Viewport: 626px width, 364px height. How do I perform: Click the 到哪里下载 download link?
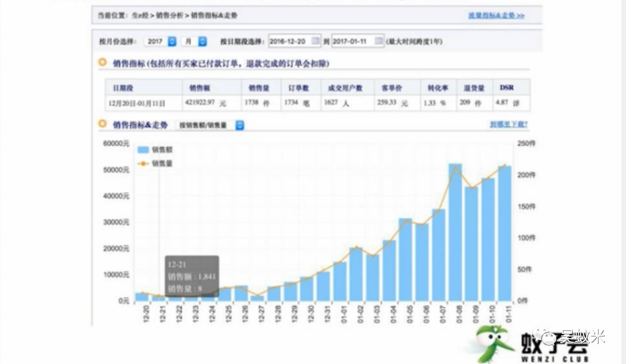[509, 124]
